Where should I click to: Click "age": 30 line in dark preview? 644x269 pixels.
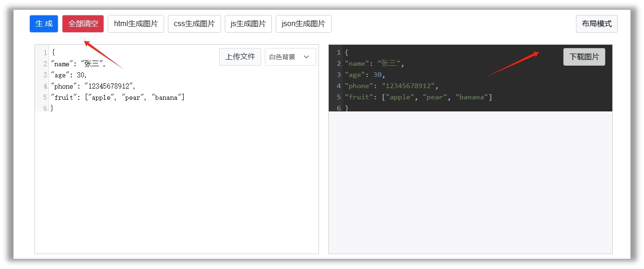(x=365, y=75)
